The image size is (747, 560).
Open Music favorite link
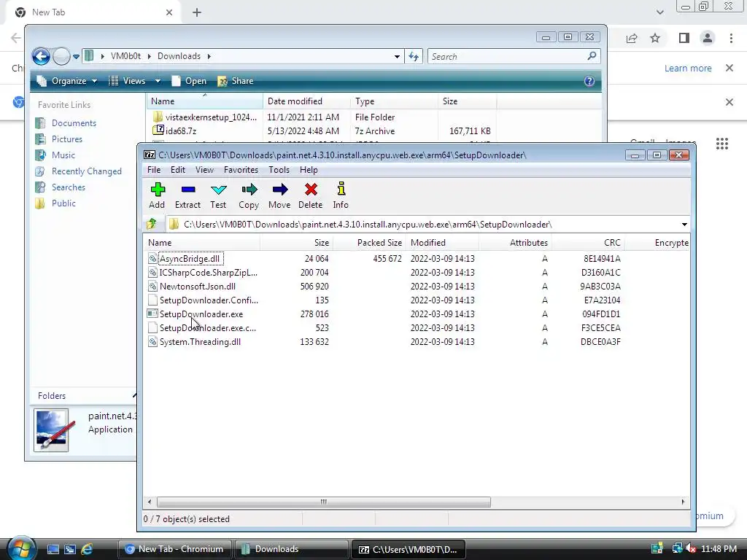[x=63, y=155]
